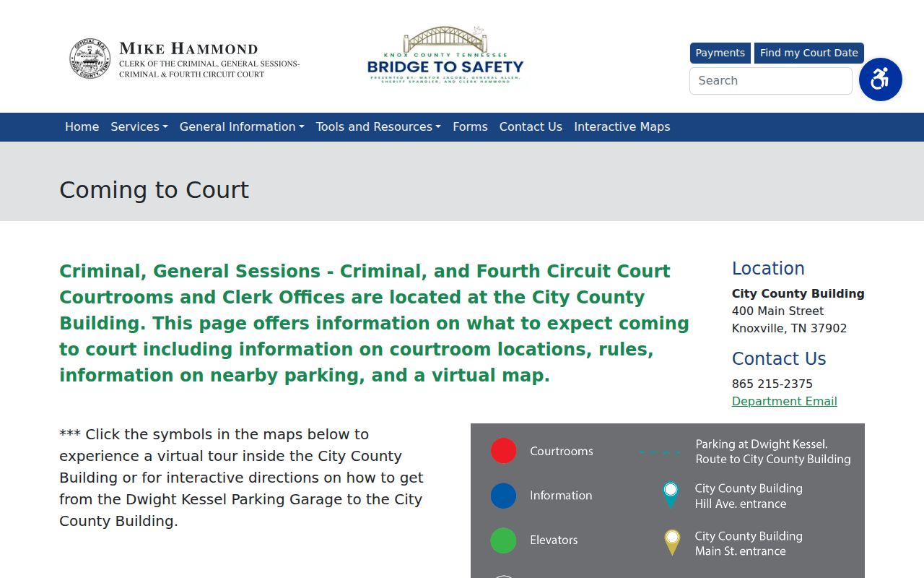This screenshot has height=578, width=924.
Task: Click the Find my Court Date button
Action: point(808,53)
